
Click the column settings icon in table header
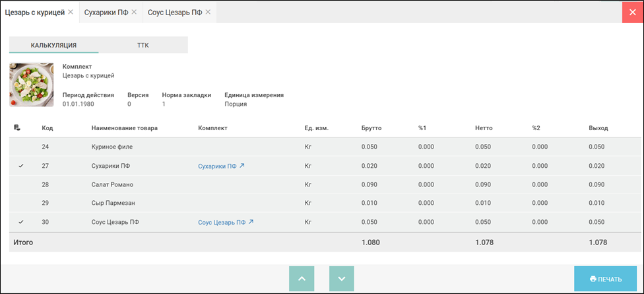(x=17, y=128)
